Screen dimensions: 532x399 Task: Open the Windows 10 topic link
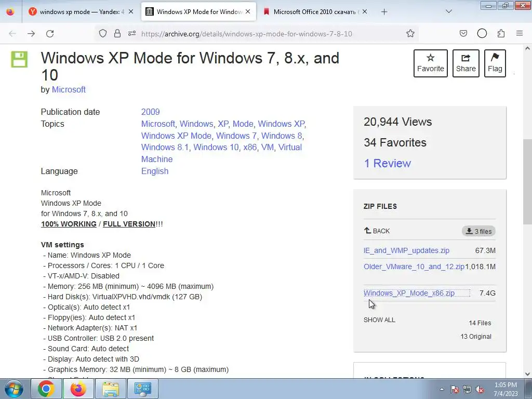click(x=216, y=147)
